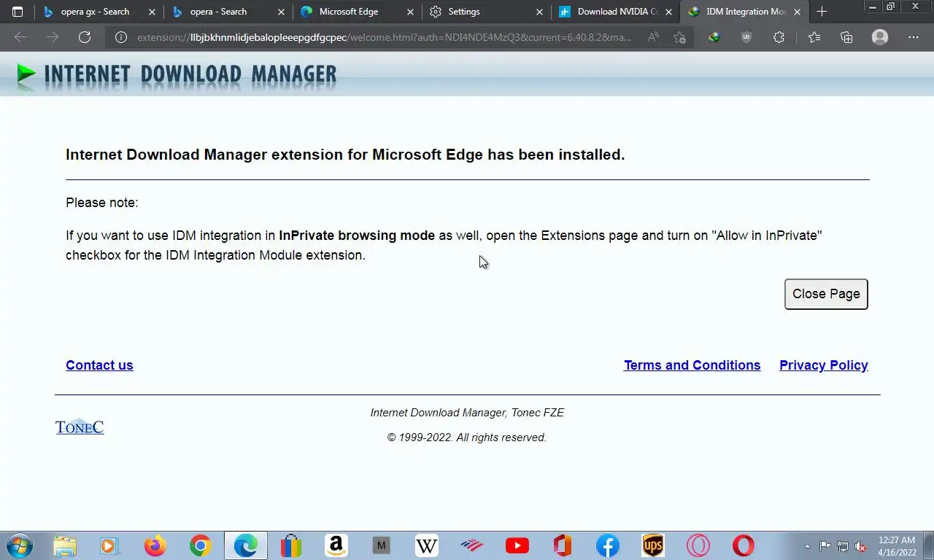Close the Download NVIDIA tab
This screenshot has height=560, width=934.
[668, 12]
